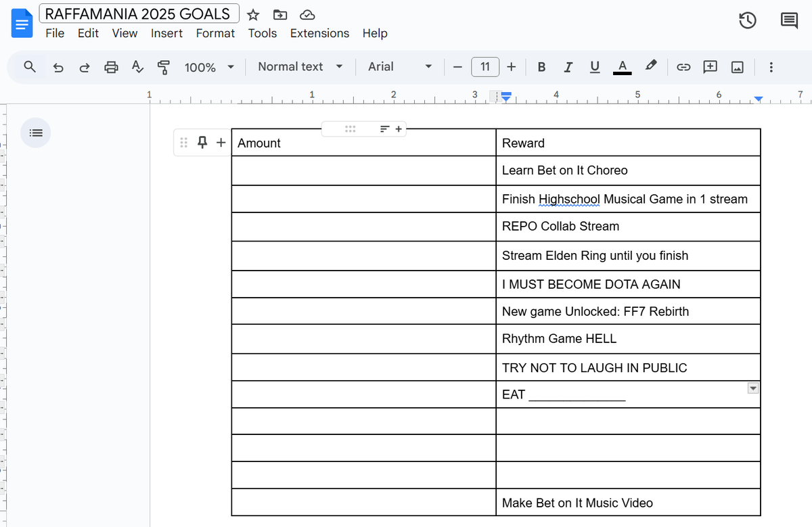Click the REPO Collab Stream cell

point(628,227)
